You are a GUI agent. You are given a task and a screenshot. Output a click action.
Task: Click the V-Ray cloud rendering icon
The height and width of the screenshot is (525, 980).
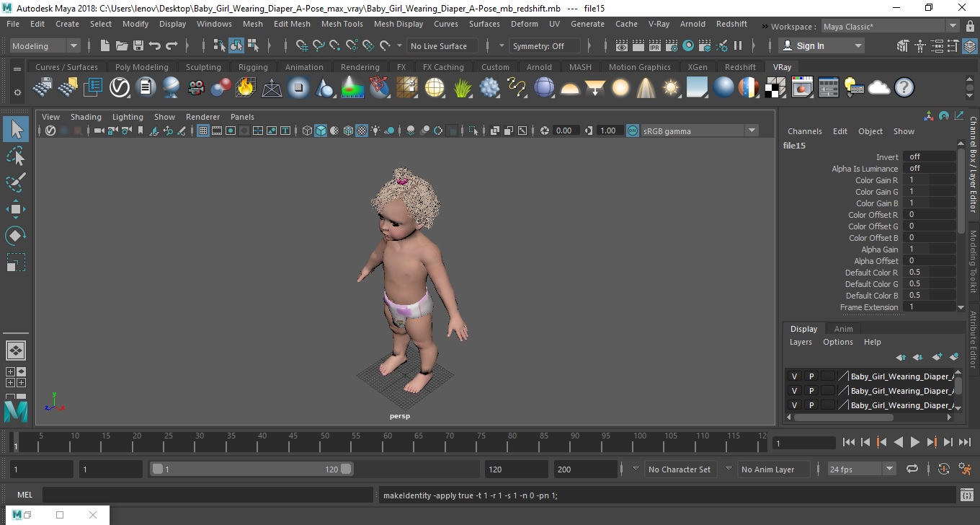click(x=879, y=88)
